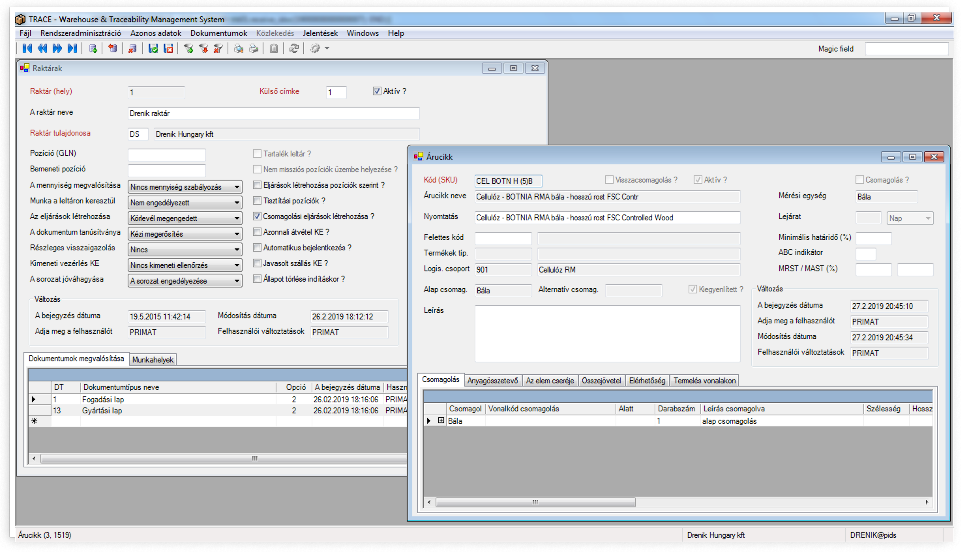The image size is (969, 560).
Task: Click the TRACE application icon in the title bar
Action: 21,19
